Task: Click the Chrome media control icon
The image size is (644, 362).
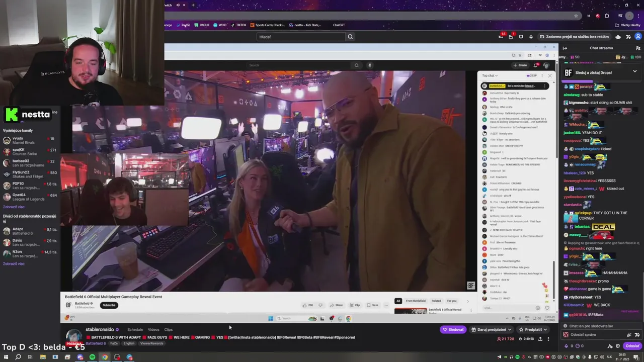Action: pyautogui.click(x=620, y=16)
